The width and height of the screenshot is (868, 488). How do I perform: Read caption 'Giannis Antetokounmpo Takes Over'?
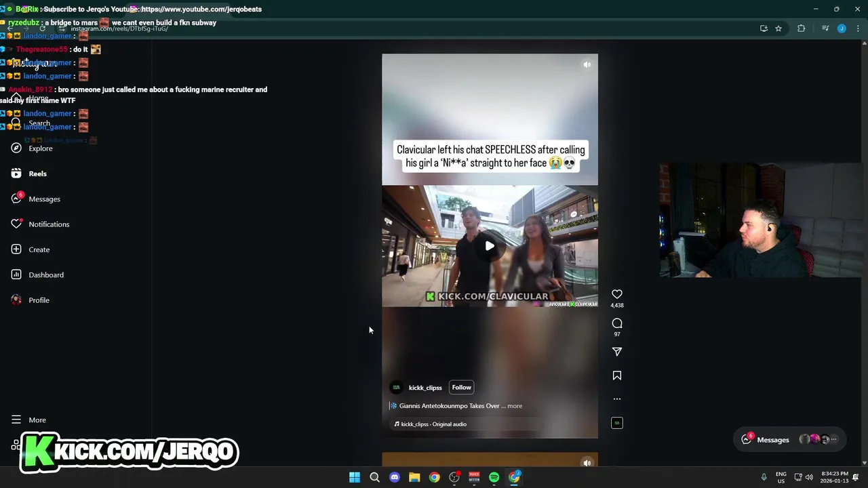click(x=449, y=406)
